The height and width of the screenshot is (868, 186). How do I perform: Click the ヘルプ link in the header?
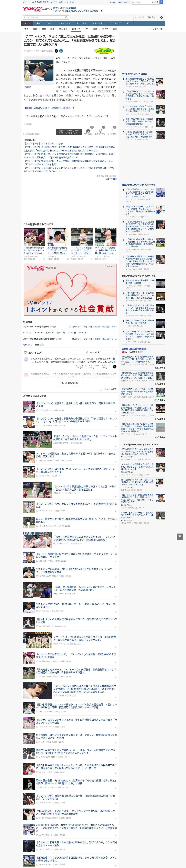[127, 2]
